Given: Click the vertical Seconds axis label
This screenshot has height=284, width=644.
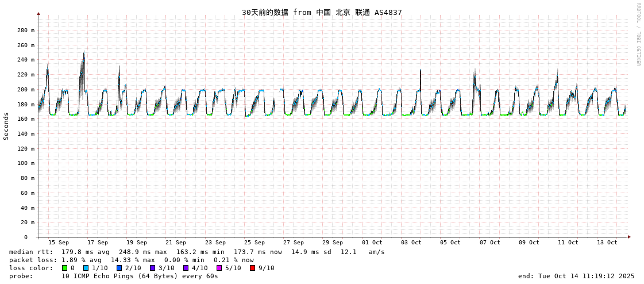Looking at the screenshot, I should 6,126.
